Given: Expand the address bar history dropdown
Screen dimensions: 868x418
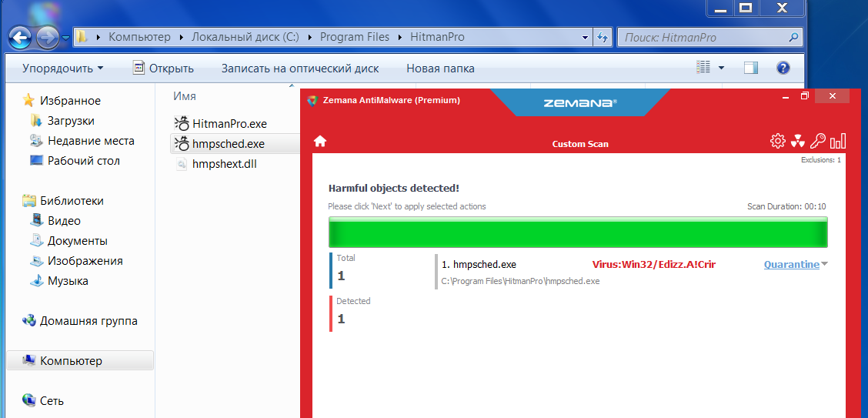Looking at the screenshot, I should click(585, 38).
